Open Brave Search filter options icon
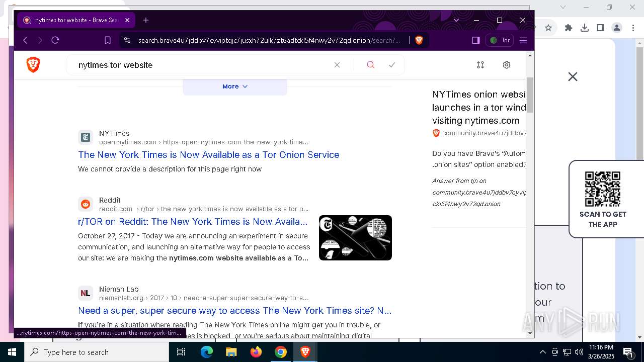The image size is (644, 362). tap(480, 65)
